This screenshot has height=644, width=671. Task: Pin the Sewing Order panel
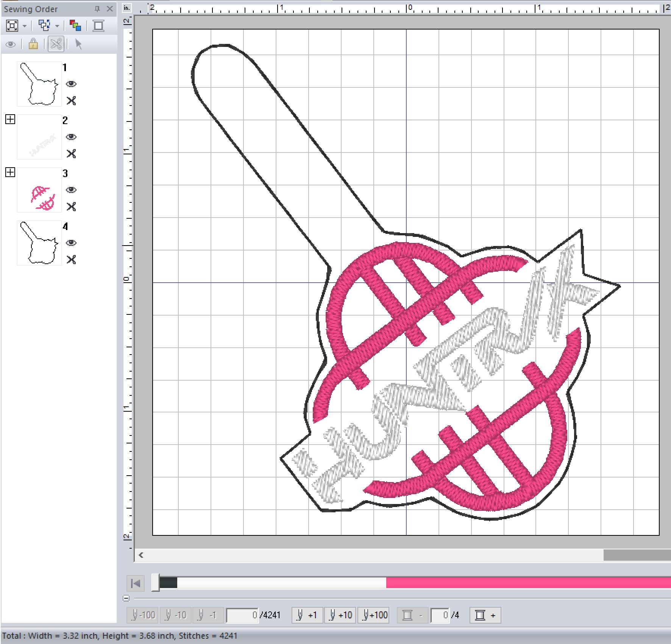point(97,9)
